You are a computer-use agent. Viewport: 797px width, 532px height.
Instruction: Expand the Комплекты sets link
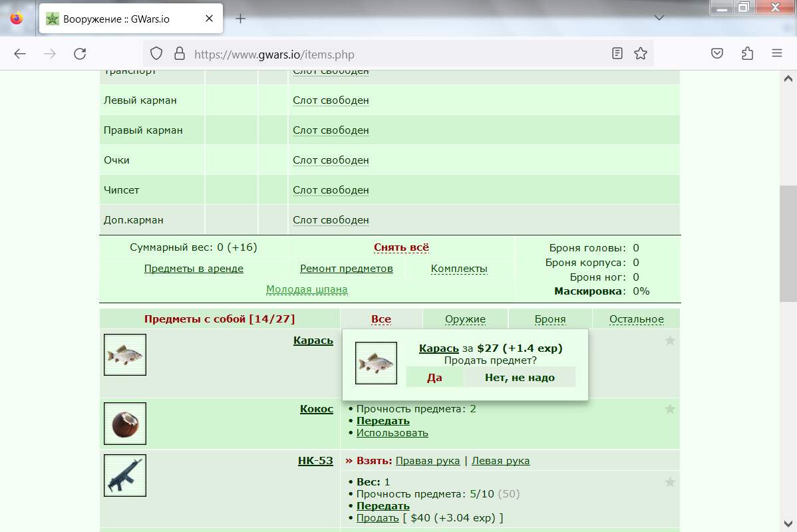coord(459,268)
